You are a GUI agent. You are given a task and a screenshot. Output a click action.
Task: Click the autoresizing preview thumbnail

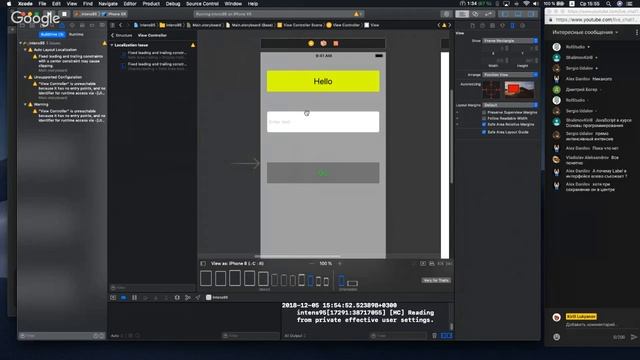[519, 90]
